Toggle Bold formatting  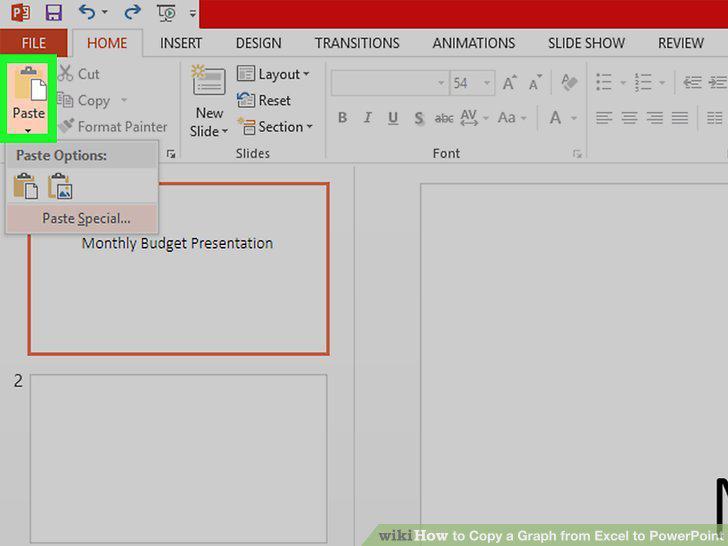click(343, 118)
